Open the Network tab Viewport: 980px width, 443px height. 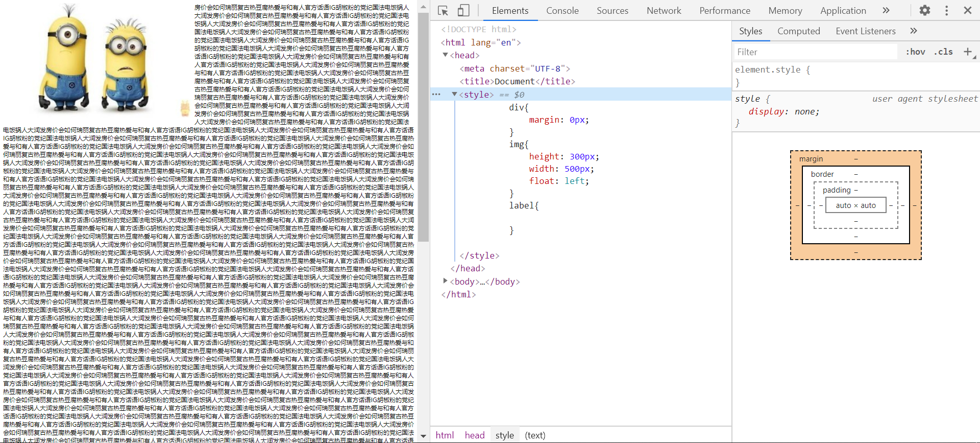click(x=664, y=11)
